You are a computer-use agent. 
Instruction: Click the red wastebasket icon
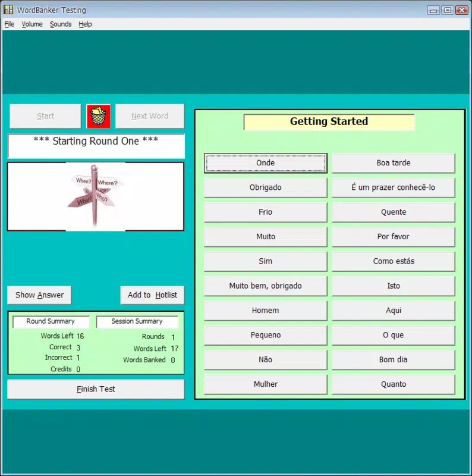99,116
